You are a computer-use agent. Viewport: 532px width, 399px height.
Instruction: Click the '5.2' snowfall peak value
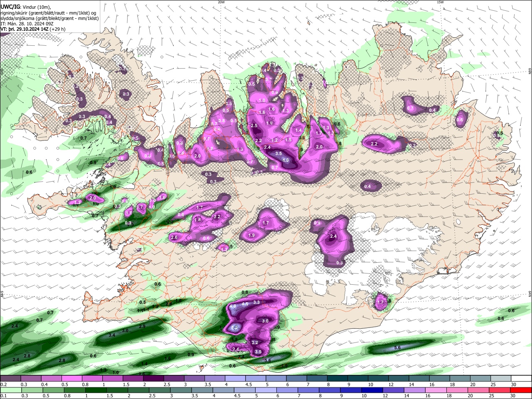(234, 328)
